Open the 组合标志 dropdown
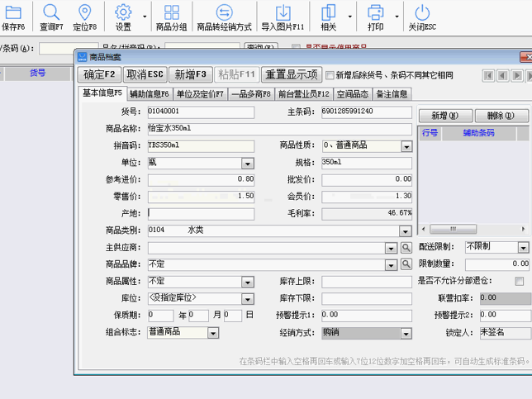Screen dimensions: 532x399 (213, 333)
